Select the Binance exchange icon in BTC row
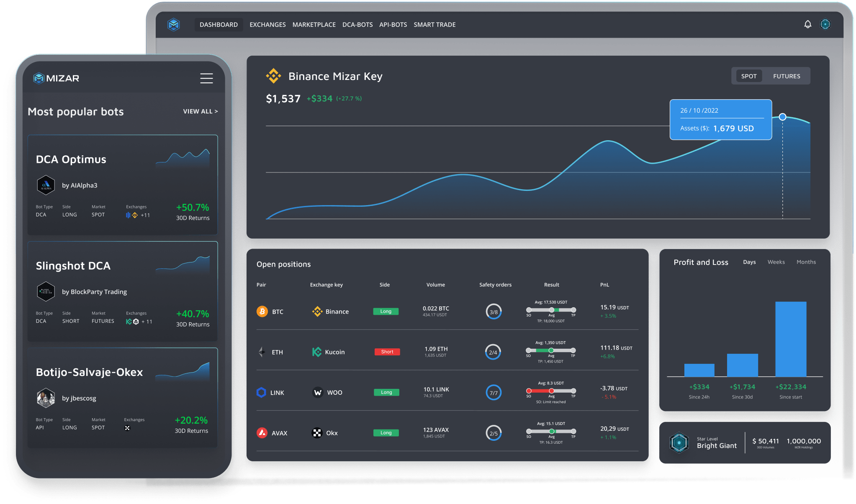Screen dimensions: 856x504 tap(318, 311)
